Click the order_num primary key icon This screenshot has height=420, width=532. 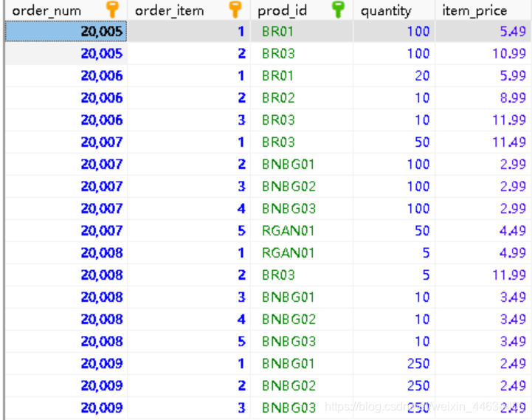coord(112,10)
